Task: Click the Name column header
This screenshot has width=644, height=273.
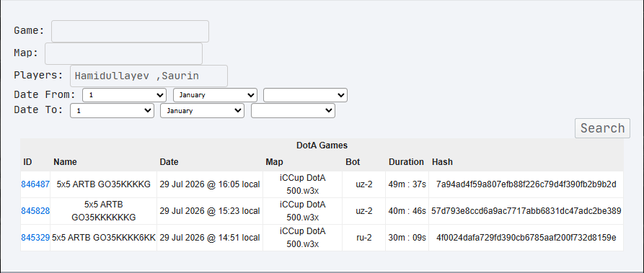Action: (x=65, y=162)
